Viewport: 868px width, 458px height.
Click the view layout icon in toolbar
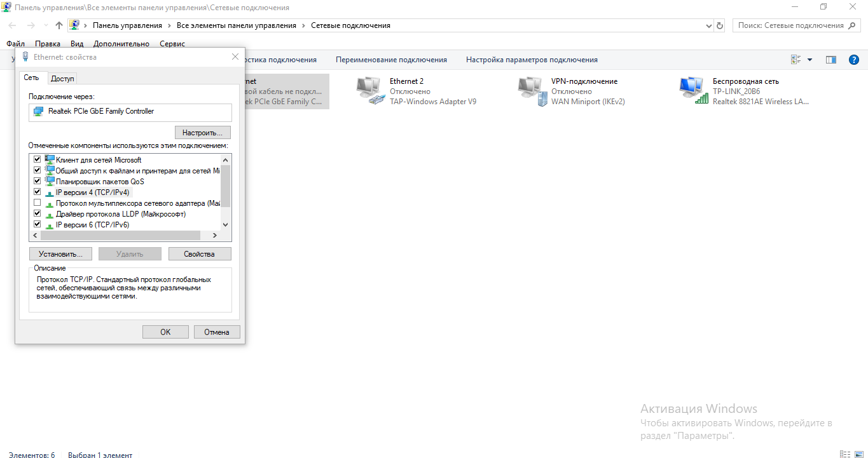click(x=796, y=60)
